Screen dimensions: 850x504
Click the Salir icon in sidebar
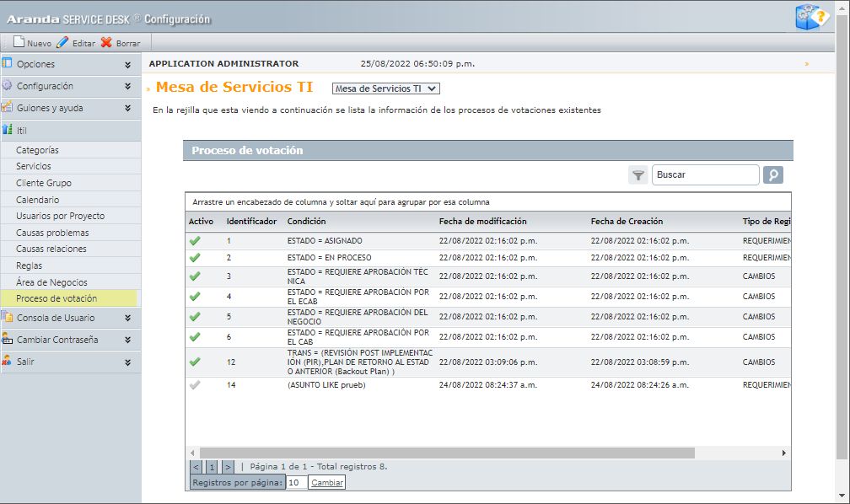(x=8, y=361)
